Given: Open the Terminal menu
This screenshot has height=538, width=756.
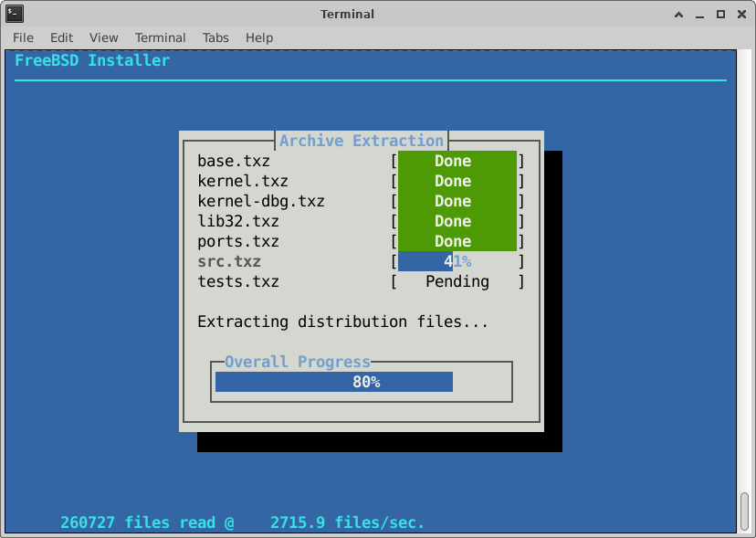Looking at the screenshot, I should [x=160, y=37].
